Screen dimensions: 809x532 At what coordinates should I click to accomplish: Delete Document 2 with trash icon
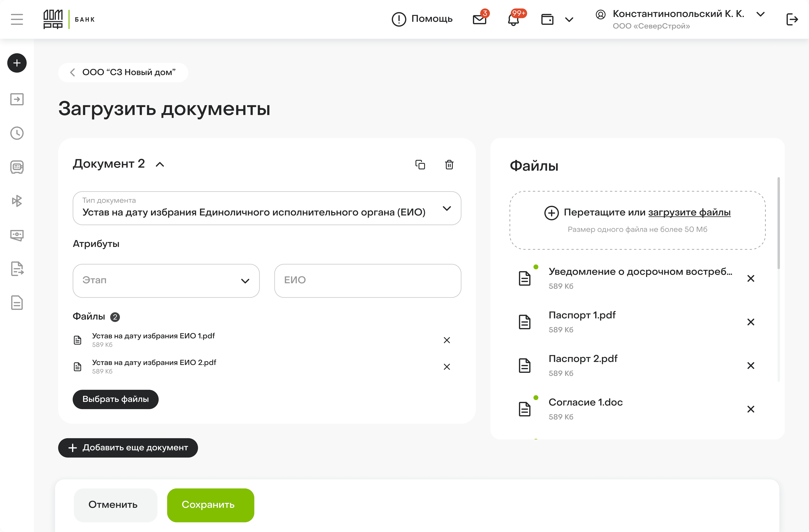point(449,165)
